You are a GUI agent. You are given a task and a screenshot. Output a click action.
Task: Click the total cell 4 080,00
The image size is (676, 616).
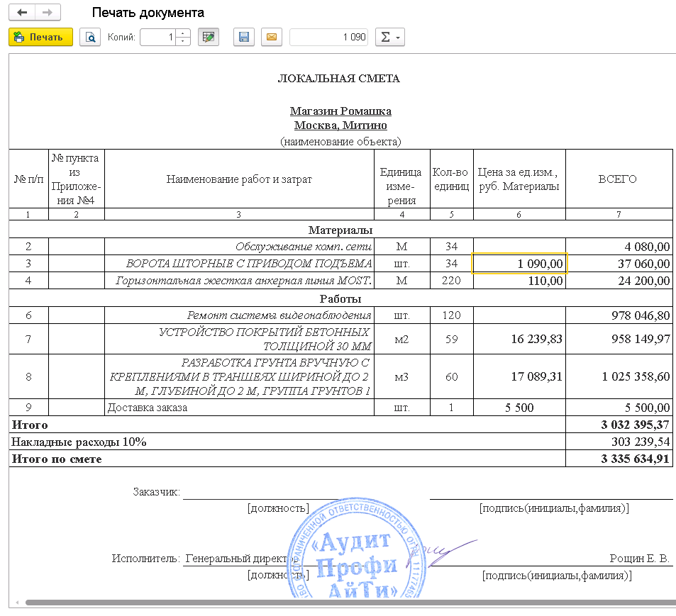coord(619,247)
